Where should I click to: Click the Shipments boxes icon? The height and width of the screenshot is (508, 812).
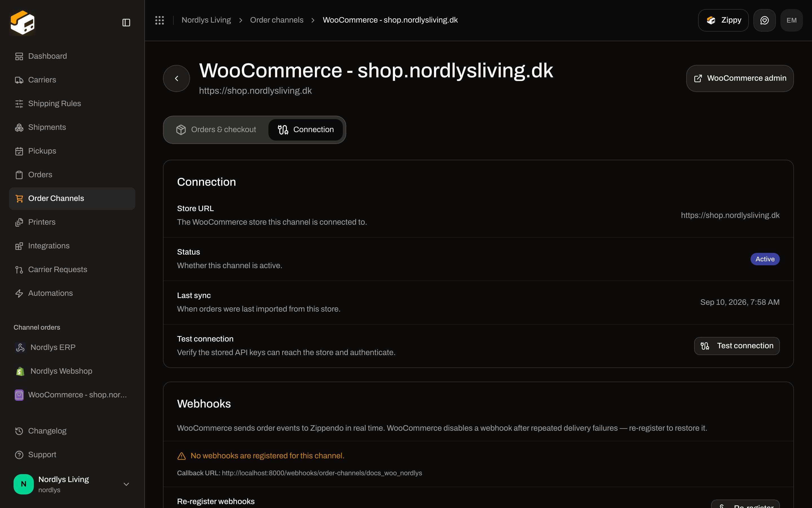pos(19,128)
